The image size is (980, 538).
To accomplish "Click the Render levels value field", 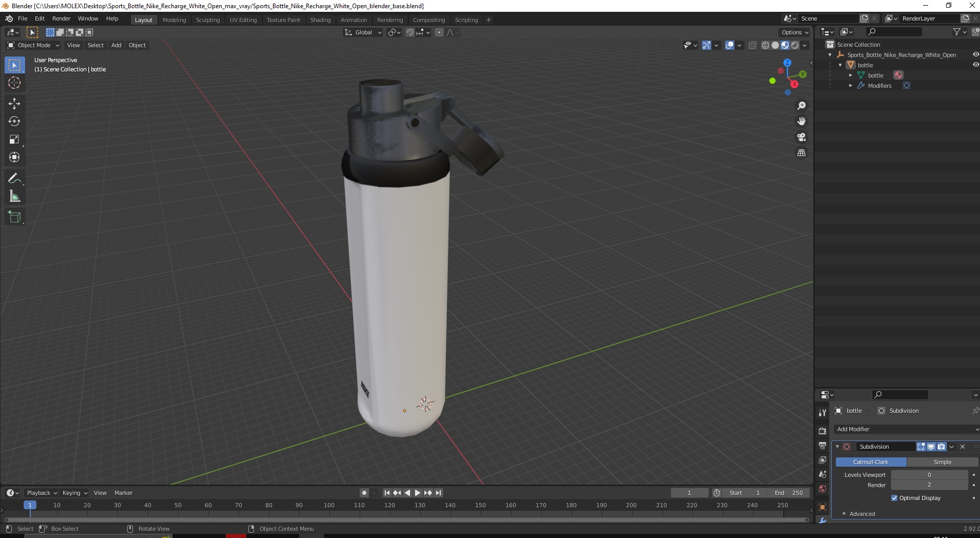I will 929,485.
